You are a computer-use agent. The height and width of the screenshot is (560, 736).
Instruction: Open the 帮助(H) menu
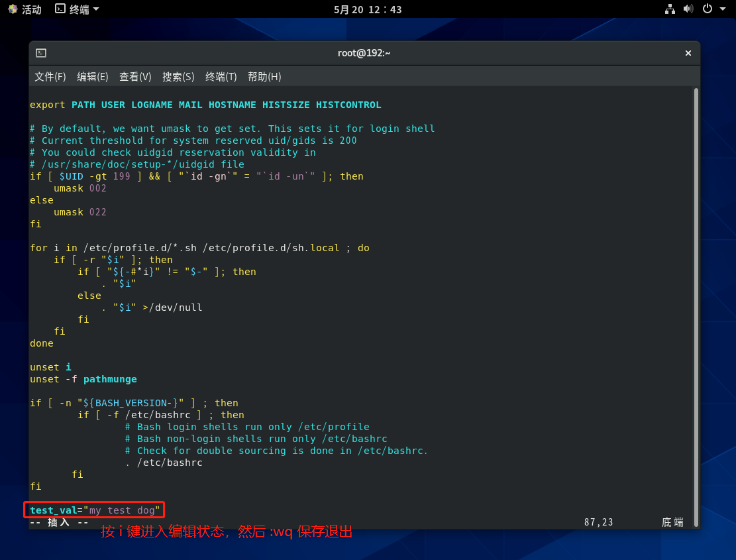(x=264, y=77)
